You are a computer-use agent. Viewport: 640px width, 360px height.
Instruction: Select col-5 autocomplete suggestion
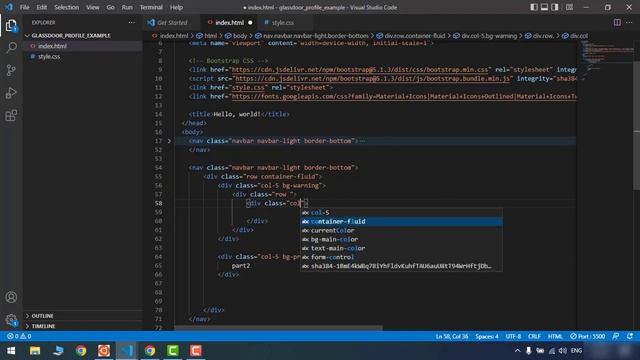click(x=402, y=213)
